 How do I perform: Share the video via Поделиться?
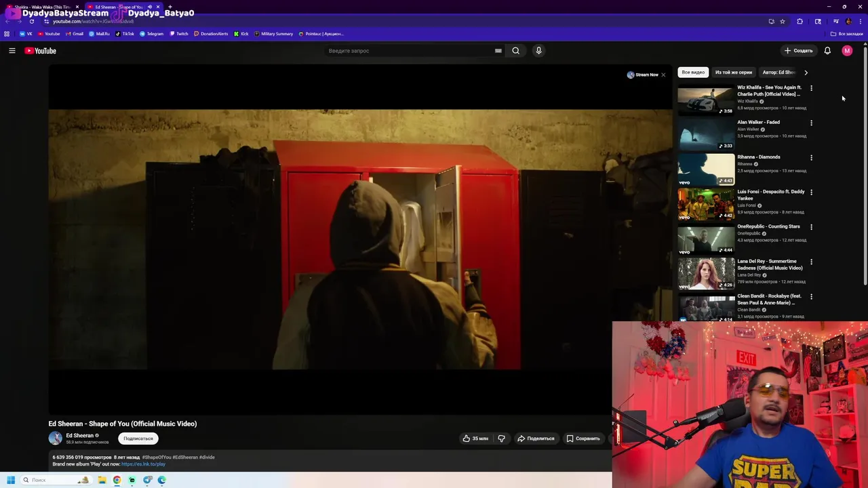[x=536, y=439]
